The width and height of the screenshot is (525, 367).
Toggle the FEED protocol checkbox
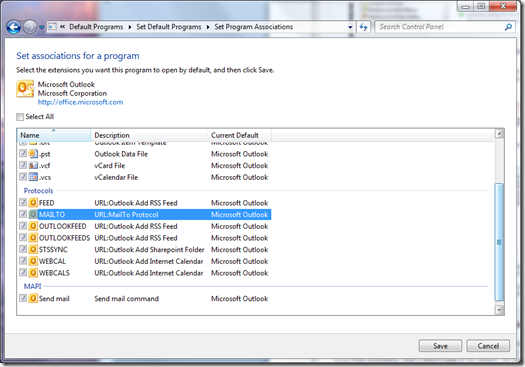coord(23,203)
